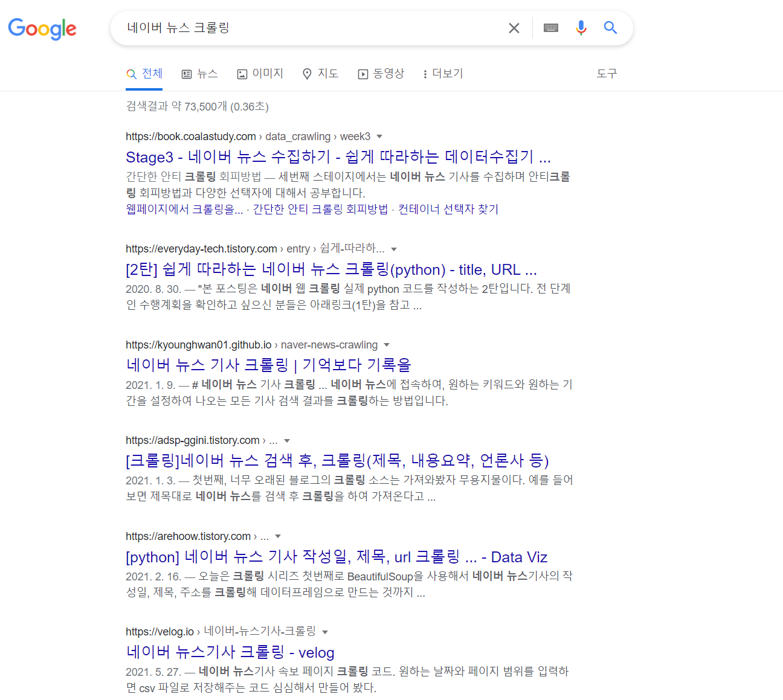
Task: Start voice search with the microphone
Action: point(581,28)
